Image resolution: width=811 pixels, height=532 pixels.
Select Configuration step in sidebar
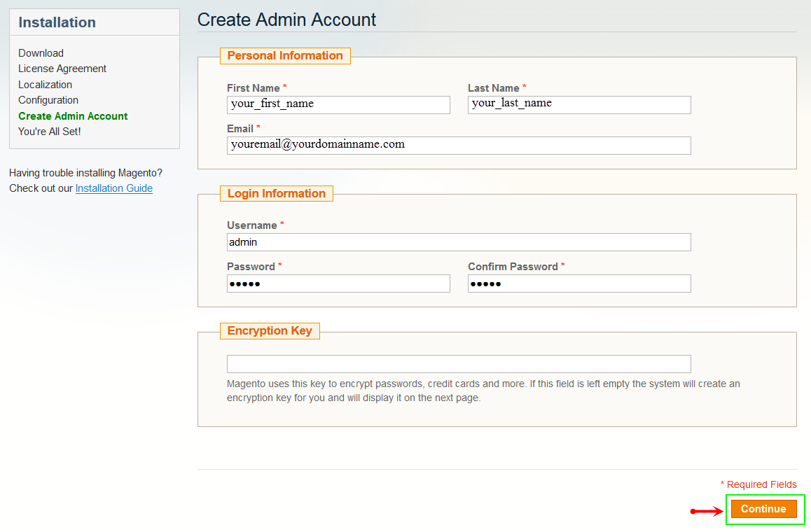click(x=48, y=100)
